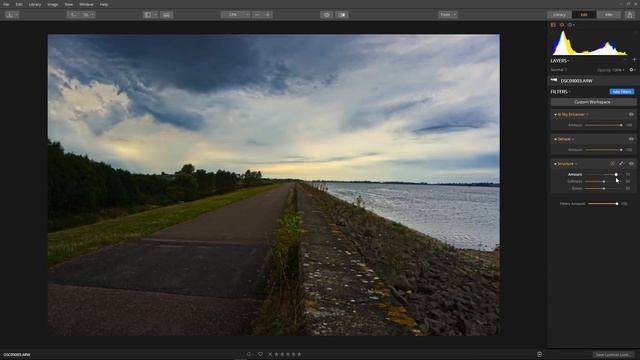The height and width of the screenshot is (360, 640).
Task: Adjust the Filters Amount slider
Action: coord(603,203)
